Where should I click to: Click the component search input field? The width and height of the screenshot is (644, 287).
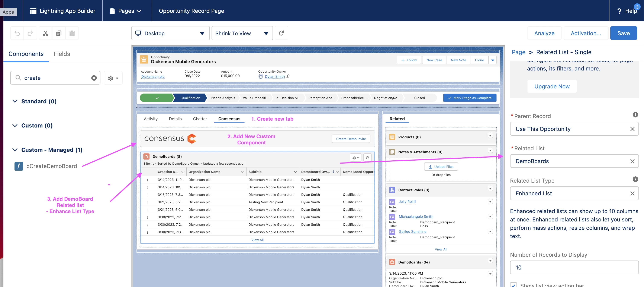click(x=55, y=78)
